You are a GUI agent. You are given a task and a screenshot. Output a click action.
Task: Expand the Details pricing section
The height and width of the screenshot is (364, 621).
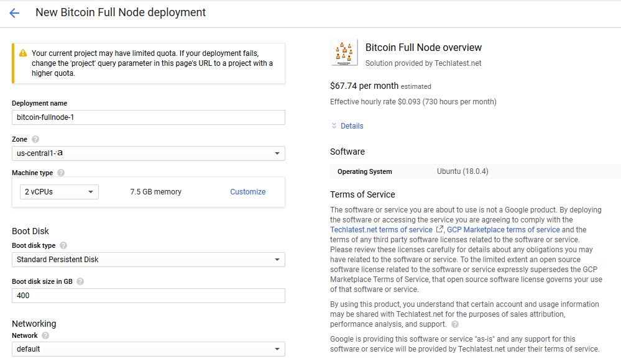(x=347, y=126)
